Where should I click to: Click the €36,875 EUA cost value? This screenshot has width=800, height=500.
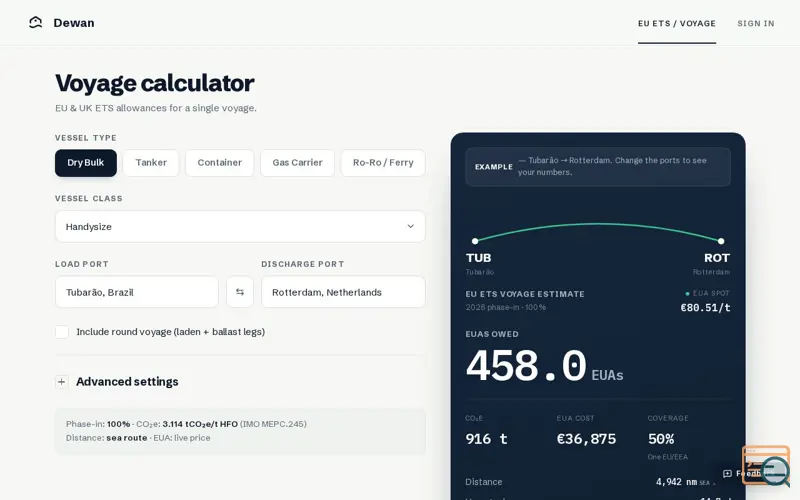(x=586, y=439)
